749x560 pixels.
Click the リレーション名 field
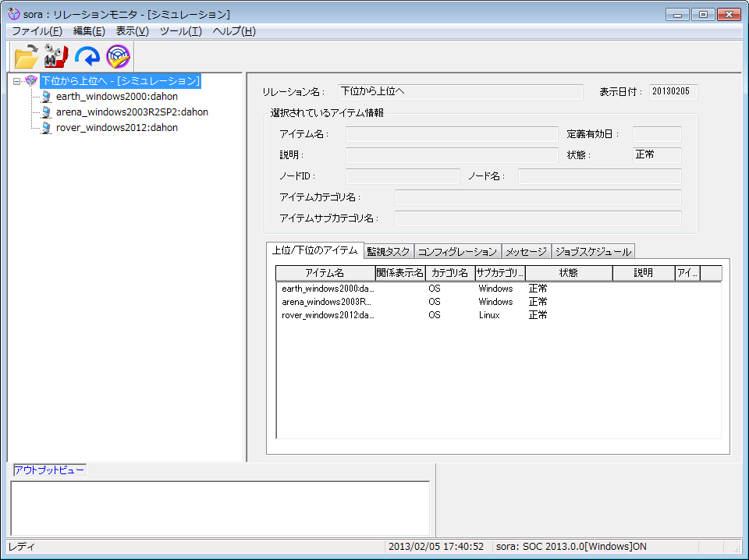click(460, 92)
